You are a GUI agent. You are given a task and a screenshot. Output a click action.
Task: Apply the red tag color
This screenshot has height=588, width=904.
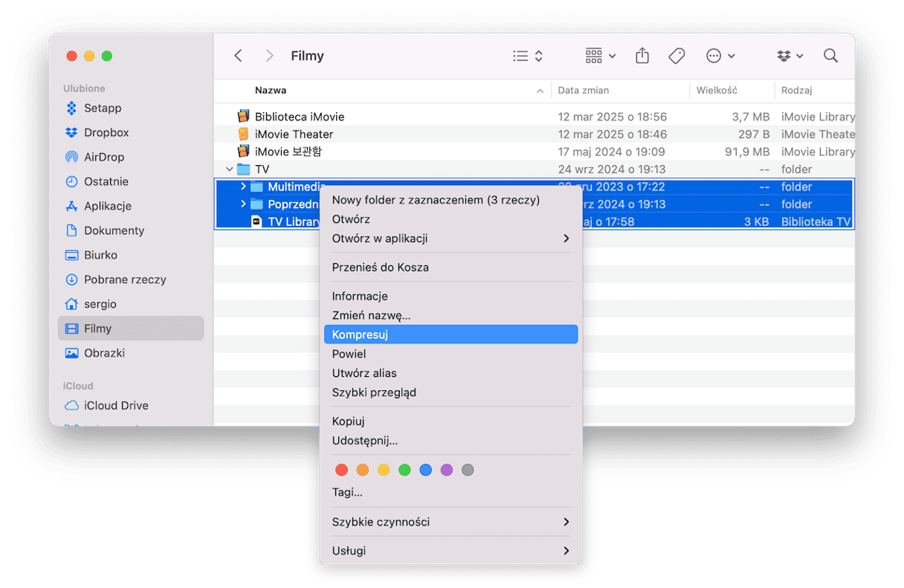pos(342,470)
